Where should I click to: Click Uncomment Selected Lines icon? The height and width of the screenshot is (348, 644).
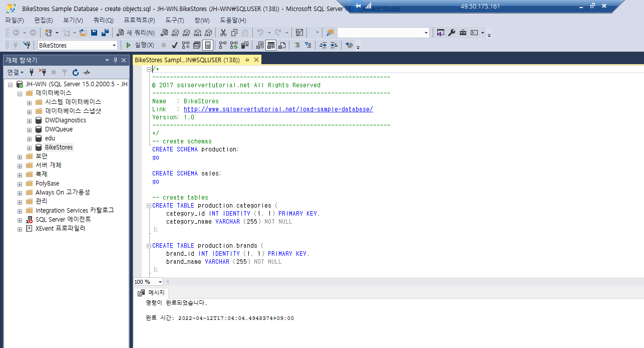coord(308,45)
